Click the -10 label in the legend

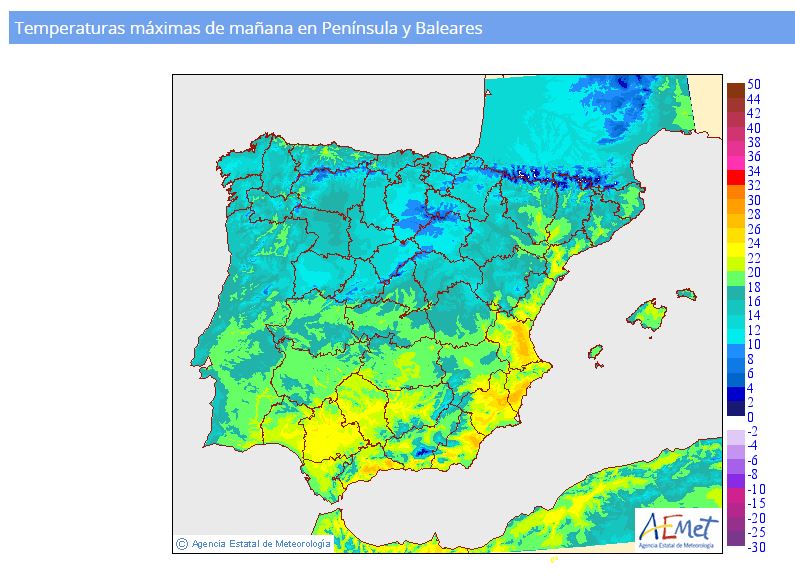pyautogui.click(x=756, y=488)
